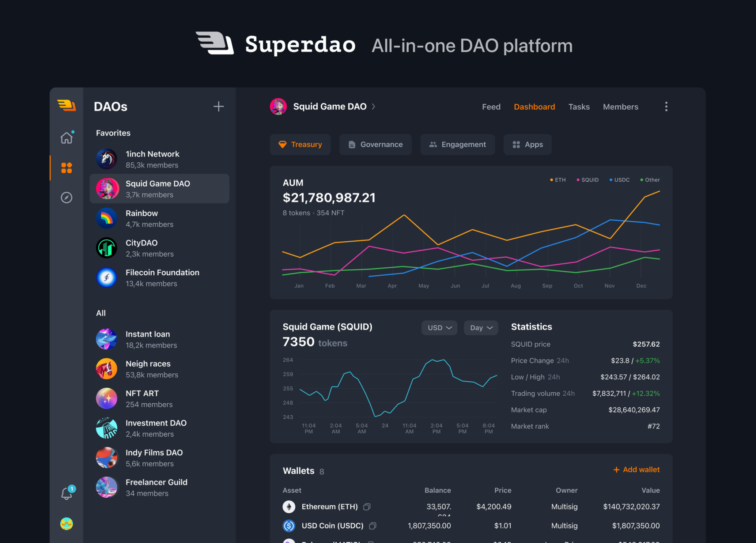756x543 pixels.
Task: Open the Explore compass icon
Action: click(x=66, y=198)
